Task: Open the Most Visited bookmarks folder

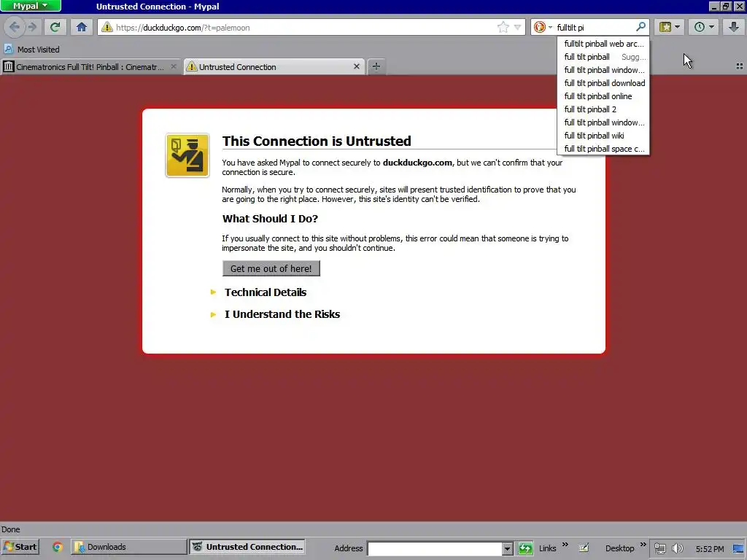Action: pos(32,50)
